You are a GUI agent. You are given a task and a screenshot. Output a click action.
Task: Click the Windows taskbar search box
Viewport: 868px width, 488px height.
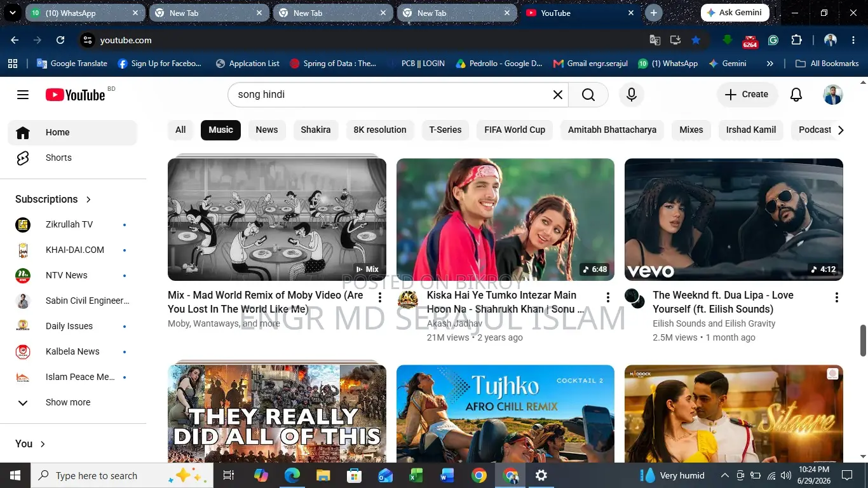point(121,475)
